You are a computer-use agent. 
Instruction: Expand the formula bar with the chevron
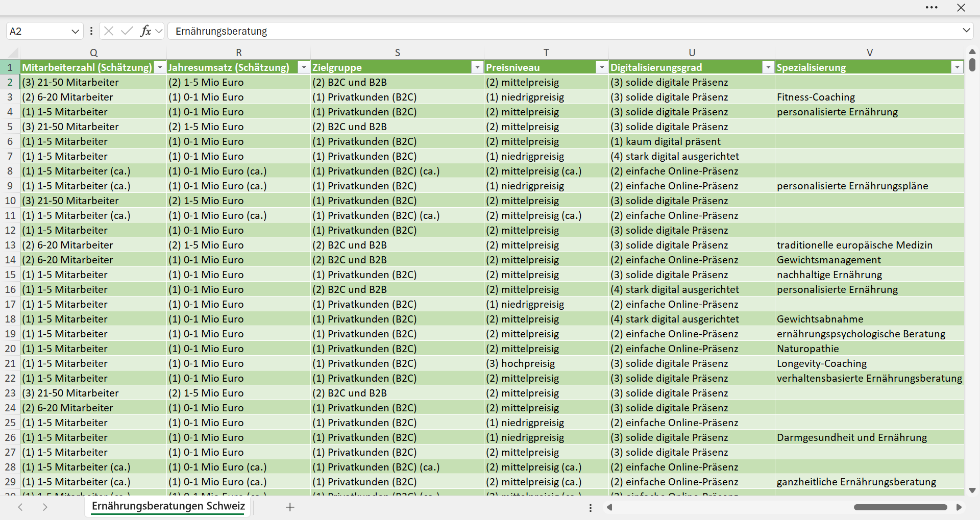[x=966, y=31]
